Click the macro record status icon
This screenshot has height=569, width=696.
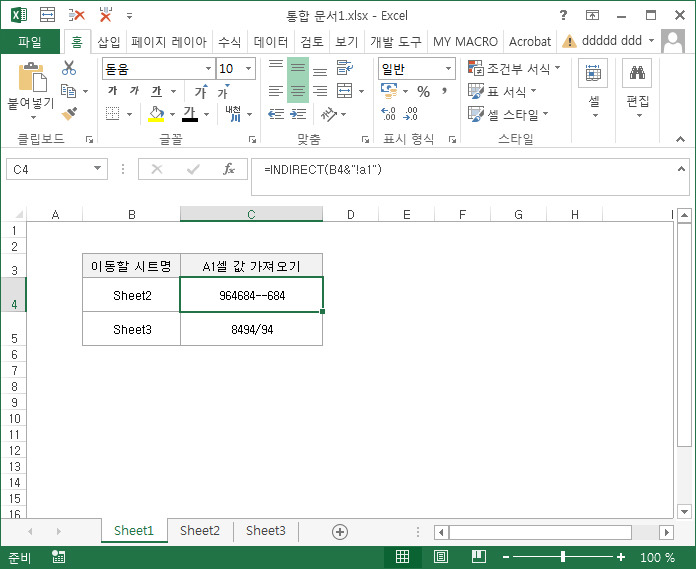coord(58,557)
